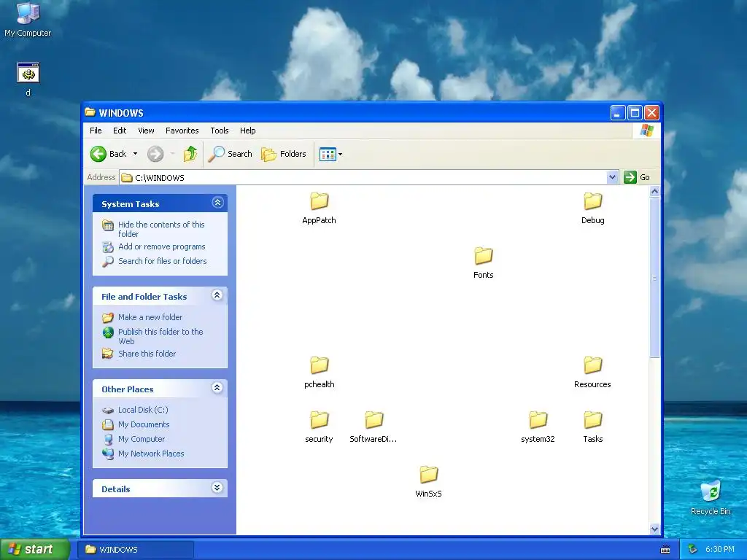The image size is (747, 560).
Task: Click the scrollbar down arrow
Action: click(x=654, y=529)
